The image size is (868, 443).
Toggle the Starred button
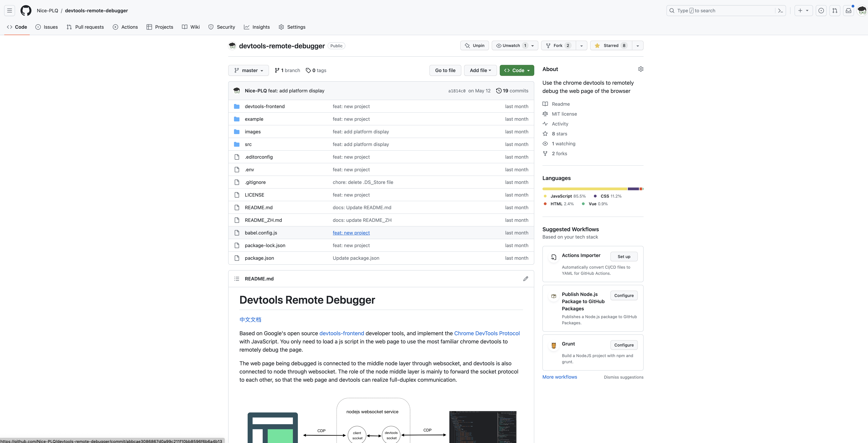tap(611, 45)
